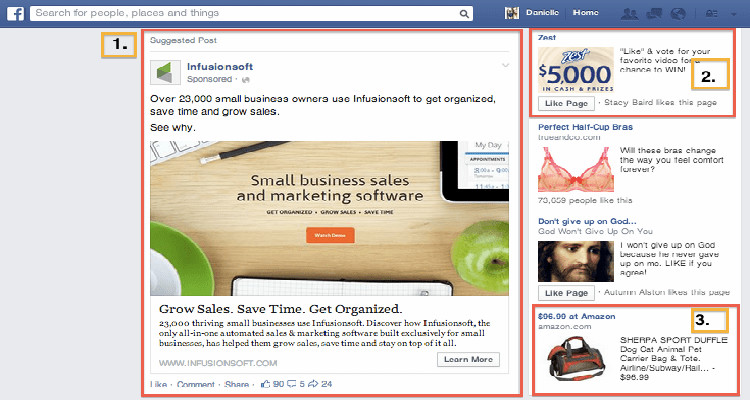Open the messages icon in top bar
Viewport: 750px width, 400px height.
pos(654,14)
